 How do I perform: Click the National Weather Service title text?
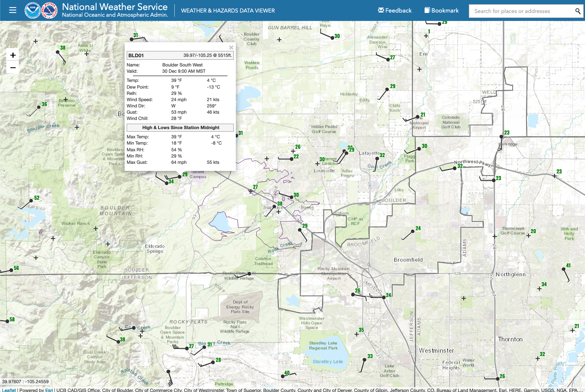point(115,7)
